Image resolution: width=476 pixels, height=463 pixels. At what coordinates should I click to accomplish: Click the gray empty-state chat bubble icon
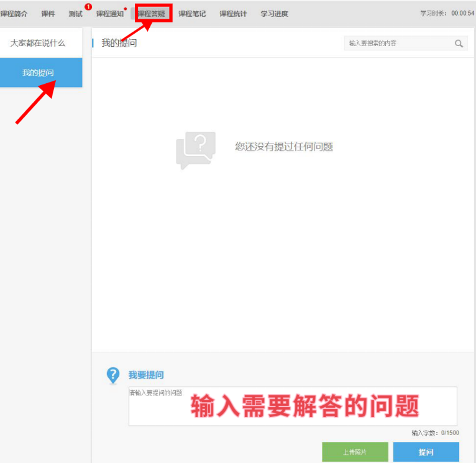tap(195, 150)
